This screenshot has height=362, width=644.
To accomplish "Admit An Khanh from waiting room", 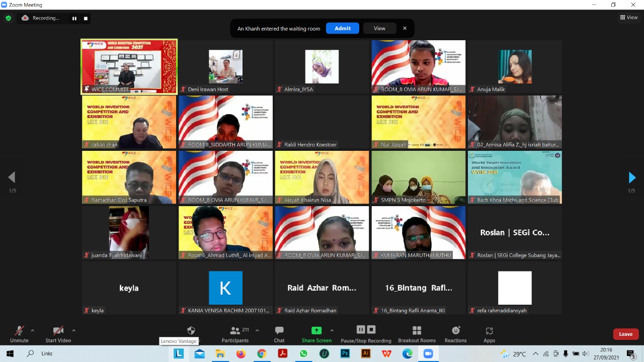I will (342, 28).
